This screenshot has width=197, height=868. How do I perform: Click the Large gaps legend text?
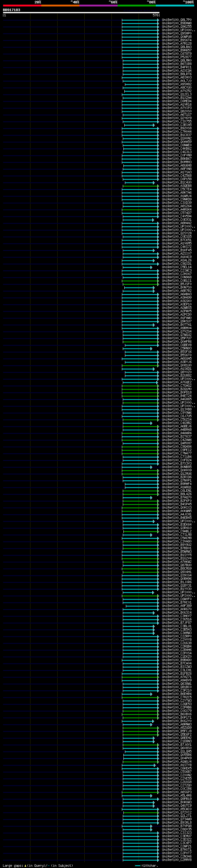pyautogui.click(x=38, y=866)
